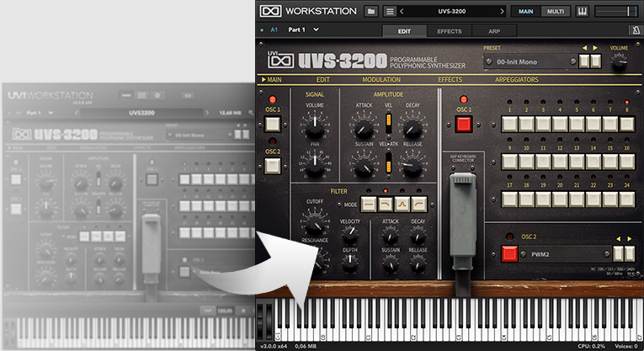Switch to MAIN view button
This screenshot has height=351, width=644.
coord(525,12)
